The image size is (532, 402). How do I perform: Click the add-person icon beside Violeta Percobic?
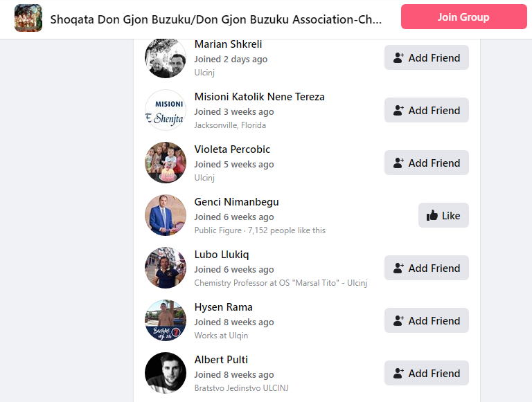pyautogui.click(x=398, y=163)
